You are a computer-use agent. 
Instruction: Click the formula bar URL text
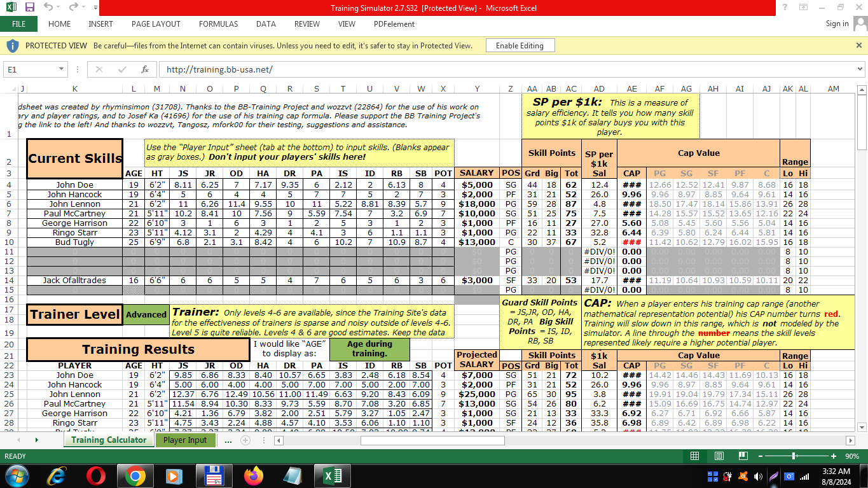pos(219,69)
